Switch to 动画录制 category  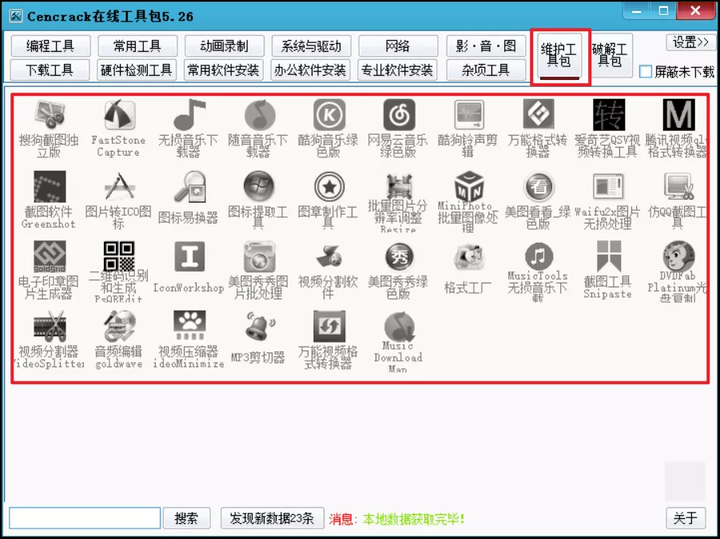tap(224, 46)
